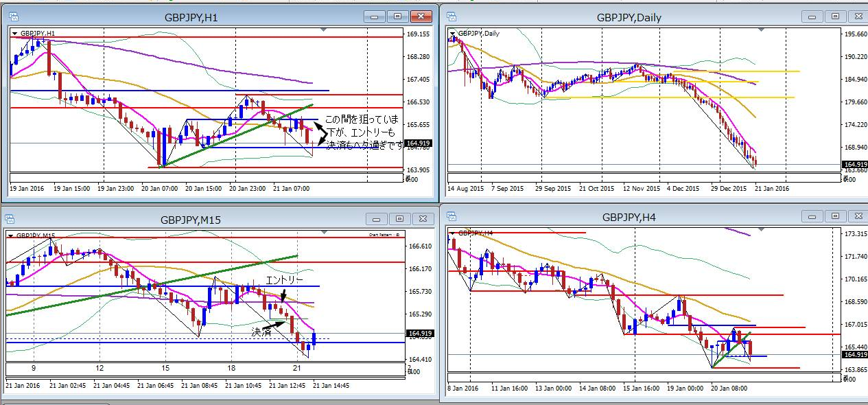Viewport: 868px width, 405px height.
Task: Click the エントリー label on the M15 chart
Action: [x=284, y=280]
